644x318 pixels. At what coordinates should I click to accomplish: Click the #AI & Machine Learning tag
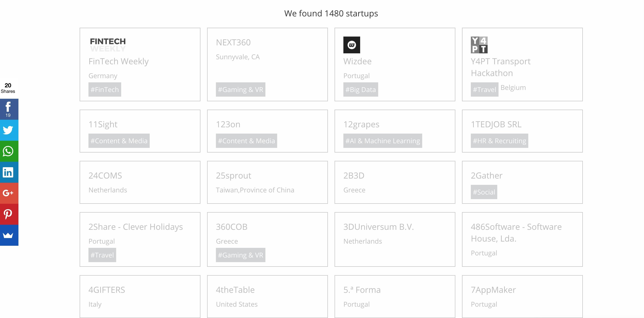[382, 141]
